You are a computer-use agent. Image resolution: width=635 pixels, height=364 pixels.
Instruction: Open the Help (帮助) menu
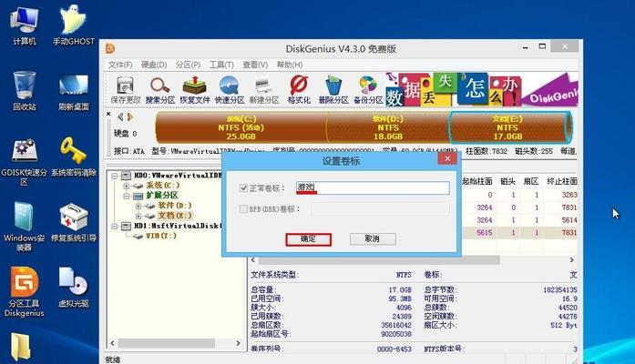[x=289, y=65]
